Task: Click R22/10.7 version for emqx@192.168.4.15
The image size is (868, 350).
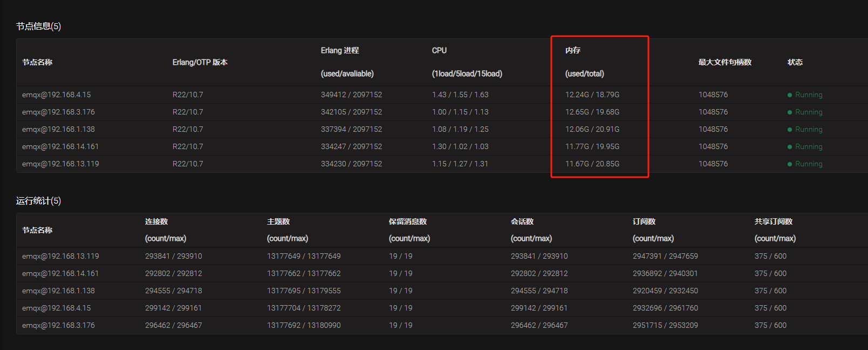Action: 188,95
